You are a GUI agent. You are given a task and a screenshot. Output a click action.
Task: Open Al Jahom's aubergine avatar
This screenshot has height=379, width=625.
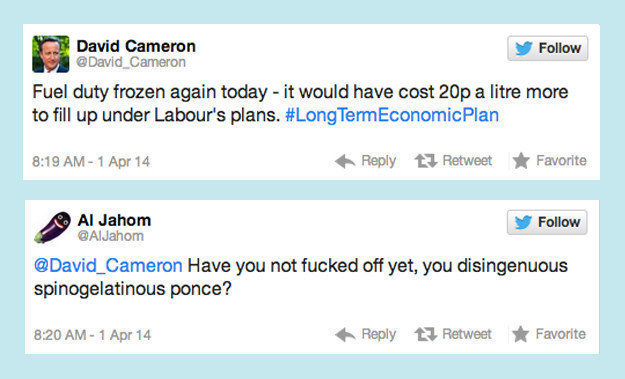click(x=52, y=227)
